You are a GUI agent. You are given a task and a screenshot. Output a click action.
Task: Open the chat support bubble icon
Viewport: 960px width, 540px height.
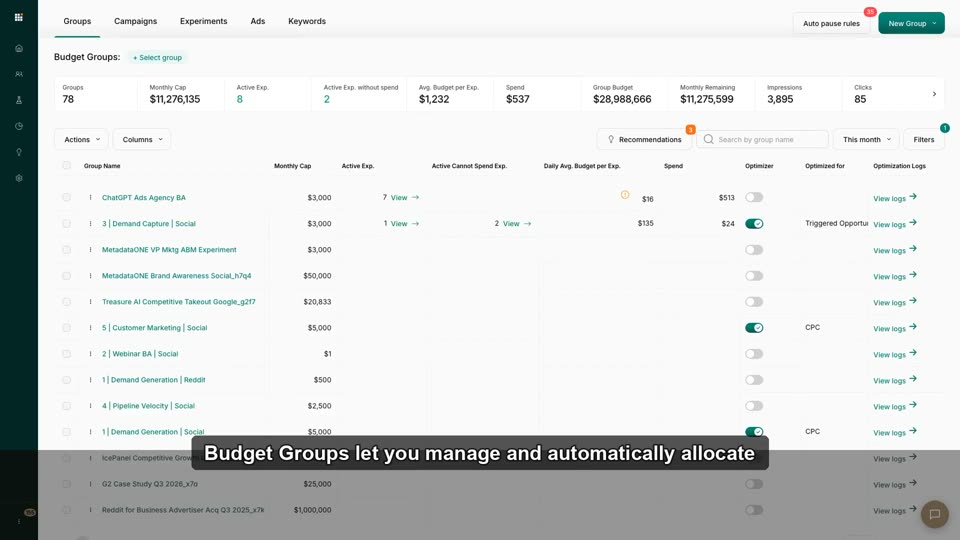click(x=934, y=514)
